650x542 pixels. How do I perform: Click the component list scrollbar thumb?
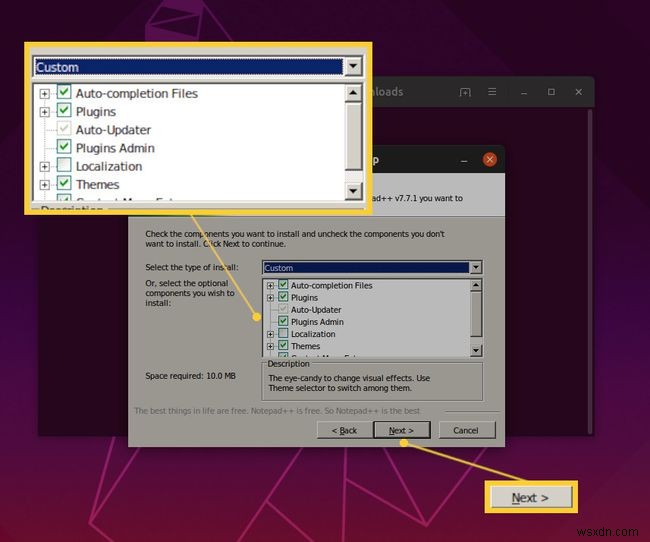(x=476, y=314)
